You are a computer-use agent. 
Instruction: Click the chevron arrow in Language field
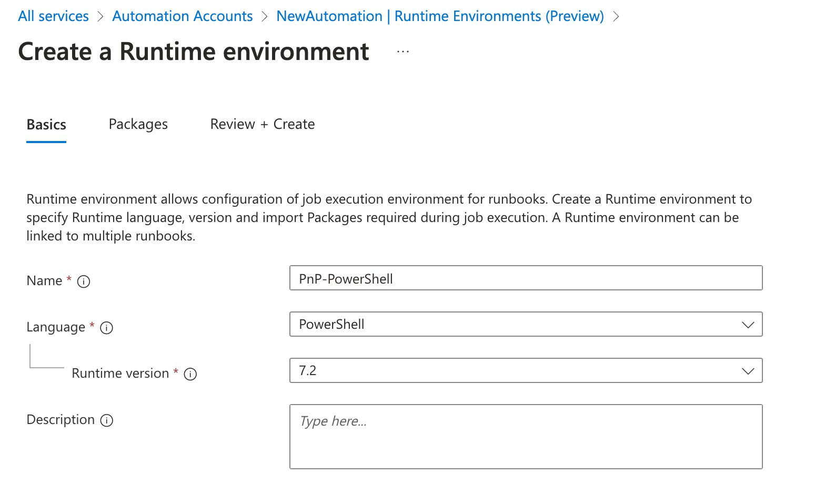[748, 325]
